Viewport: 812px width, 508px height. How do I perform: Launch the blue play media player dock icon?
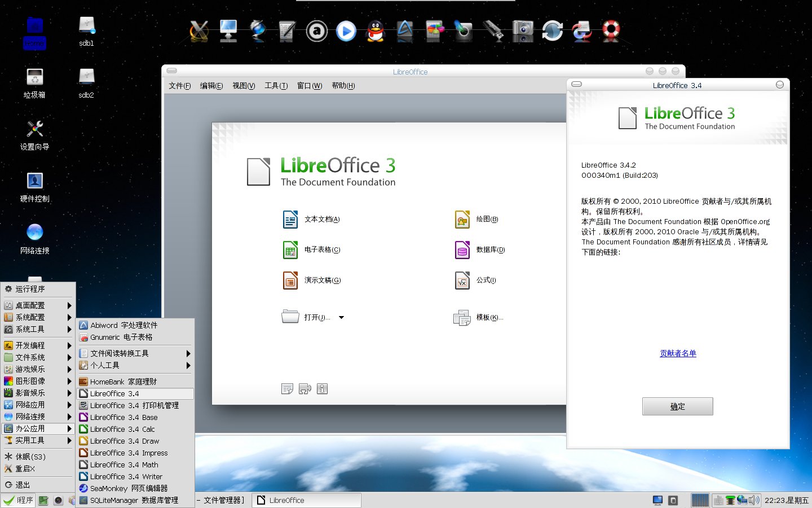click(x=346, y=31)
